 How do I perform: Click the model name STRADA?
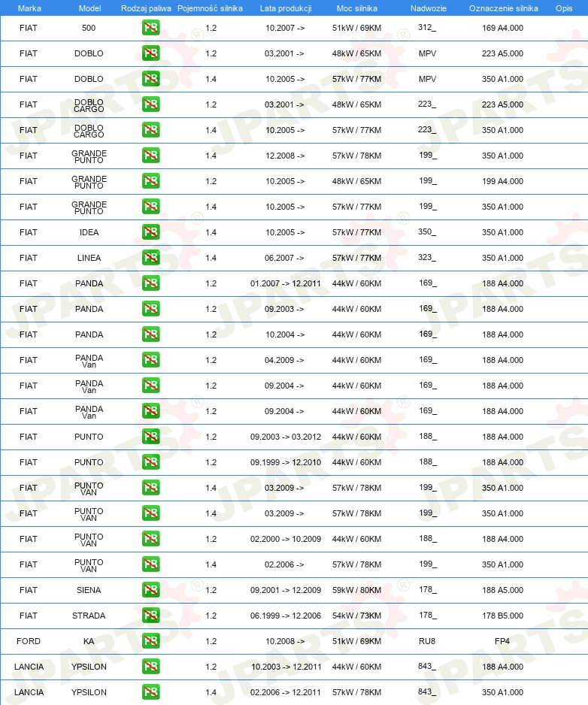pyautogui.click(x=89, y=616)
